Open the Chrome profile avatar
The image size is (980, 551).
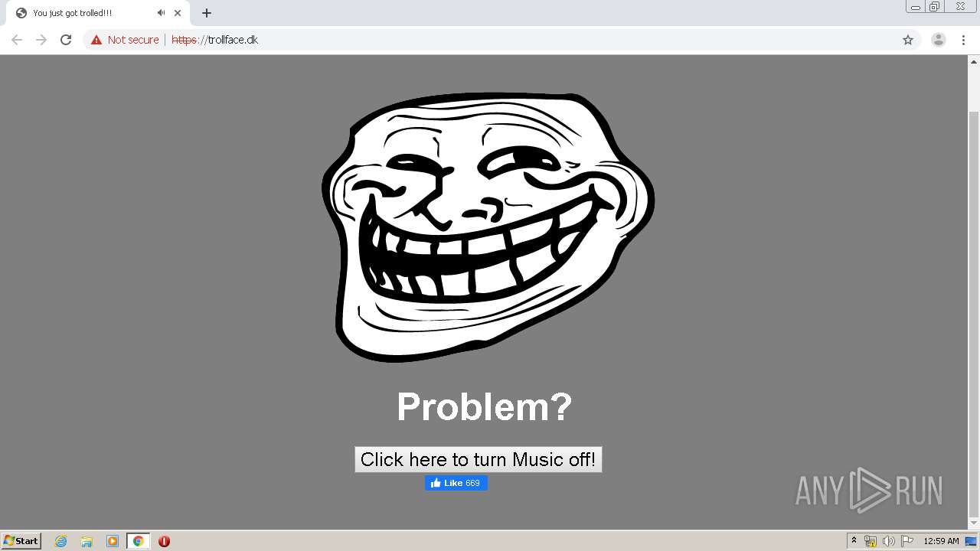tap(938, 40)
